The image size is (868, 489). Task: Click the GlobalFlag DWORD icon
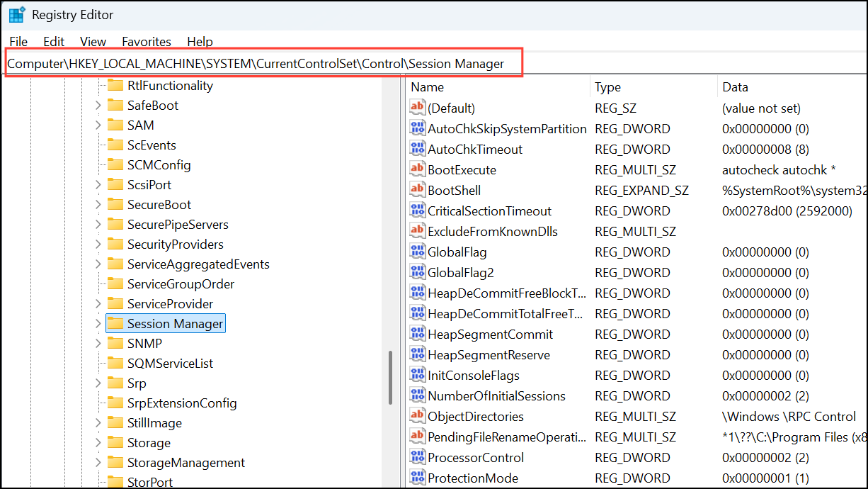[x=417, y=252]
